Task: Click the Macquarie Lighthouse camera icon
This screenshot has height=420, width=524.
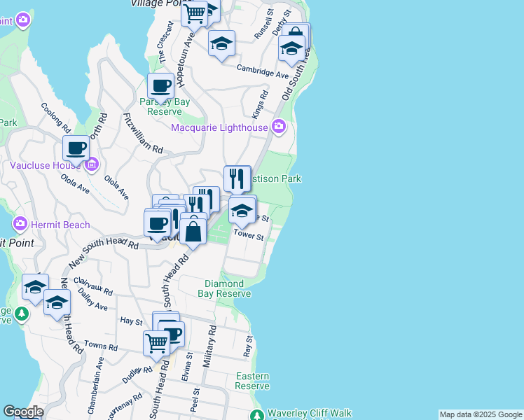Action: point(279,127)
